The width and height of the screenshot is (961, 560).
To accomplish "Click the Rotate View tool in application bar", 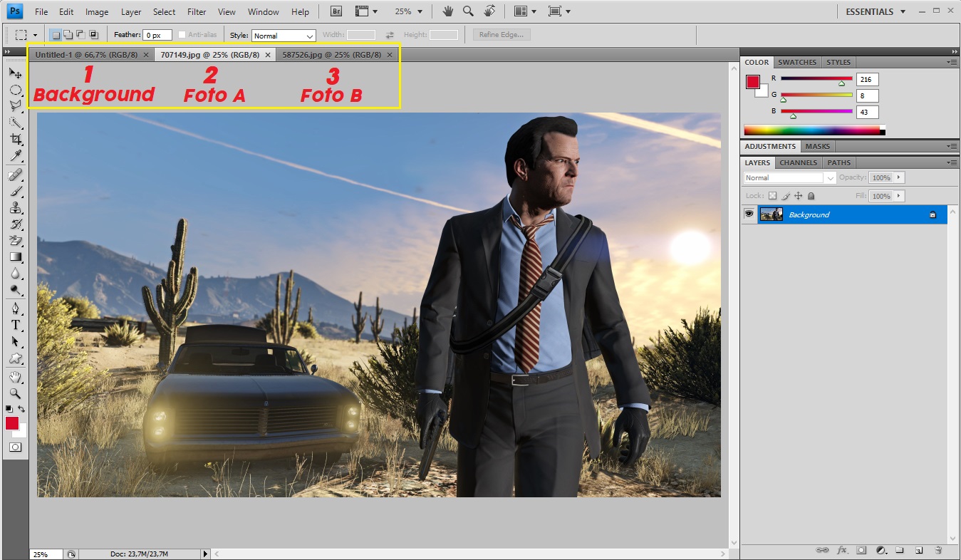I will pos(489,11).
